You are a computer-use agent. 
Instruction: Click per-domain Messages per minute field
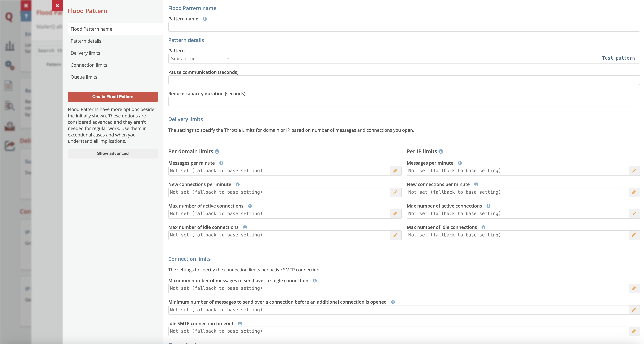click(x=279, y=171)
